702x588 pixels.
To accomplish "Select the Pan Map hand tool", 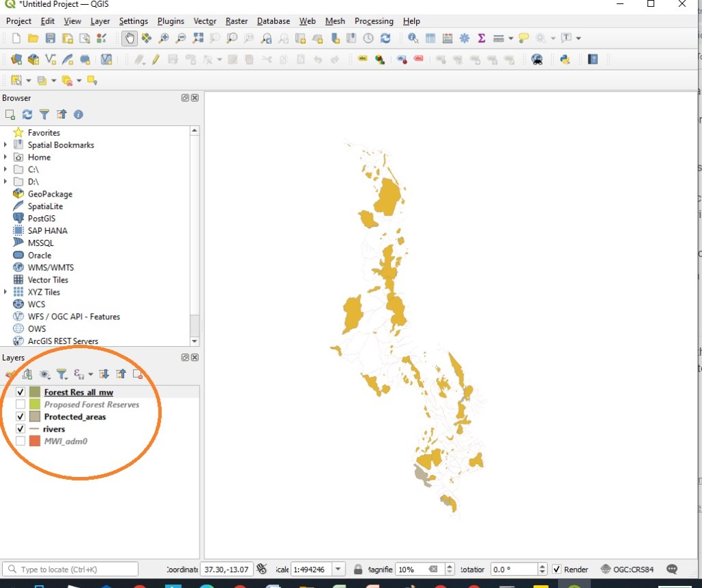I will pos(129,38).
